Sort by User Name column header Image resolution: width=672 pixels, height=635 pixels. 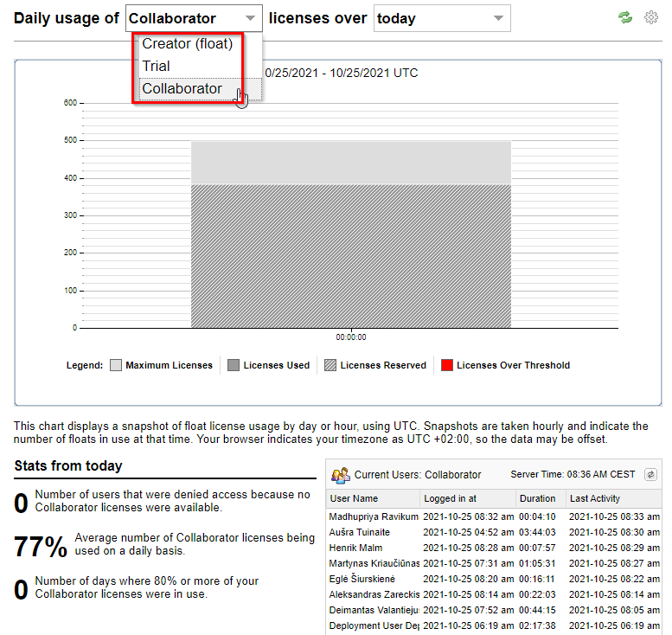373,498
